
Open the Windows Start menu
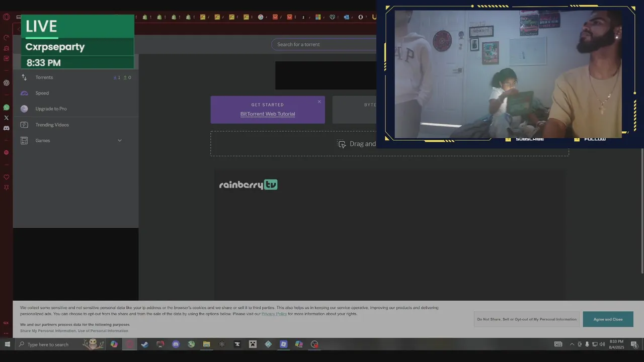[7, 344]
